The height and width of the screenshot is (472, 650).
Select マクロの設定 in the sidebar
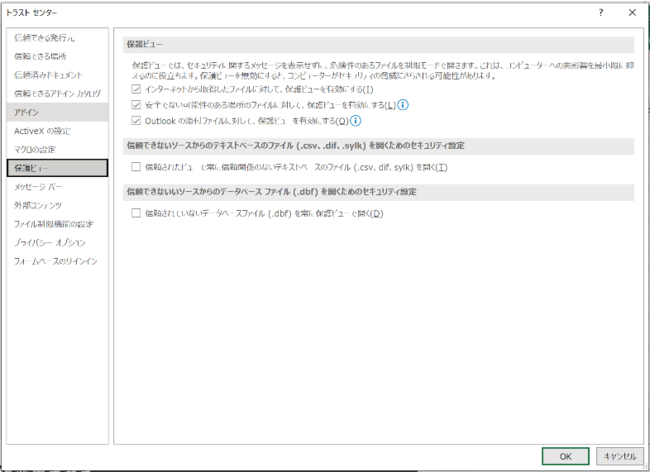point(57,150)
